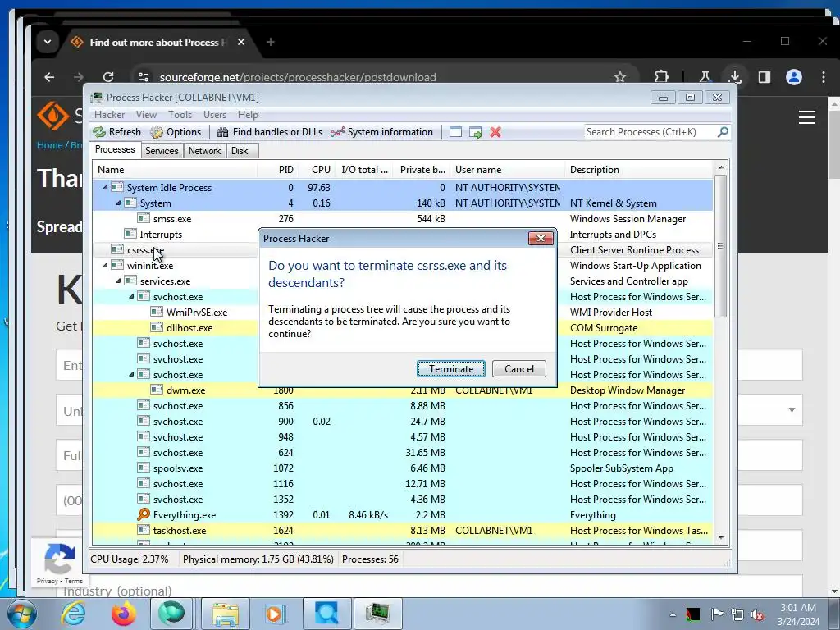Select the taskhost.exe row
This screenshot has width=840, height=630.
click(x=403, y=531)
